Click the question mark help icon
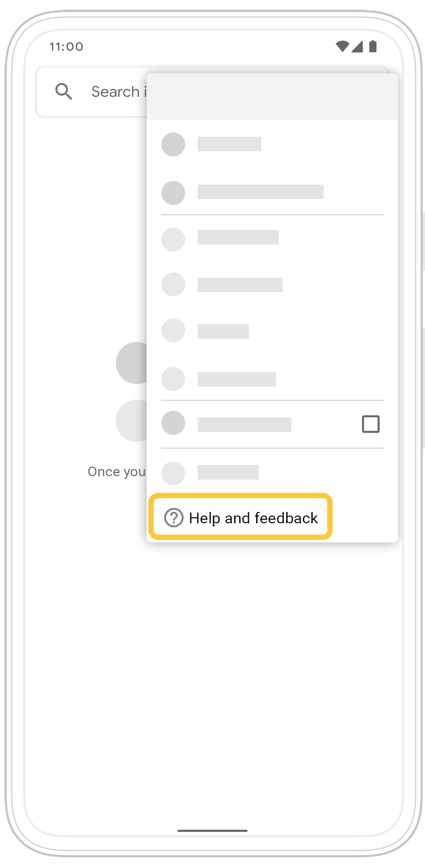This screenshot has width=425, height=868. (x=174, y=518)
